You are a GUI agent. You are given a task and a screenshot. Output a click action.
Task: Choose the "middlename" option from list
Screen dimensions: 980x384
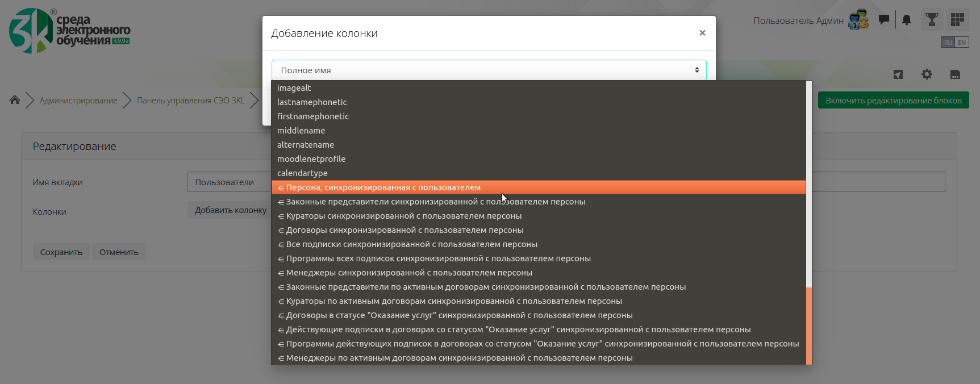pos(301,131)
